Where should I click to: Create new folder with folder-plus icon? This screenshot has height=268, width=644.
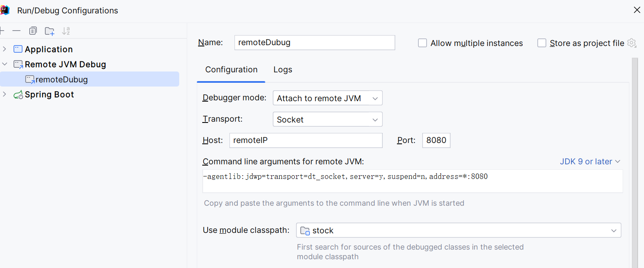[49, 31]
